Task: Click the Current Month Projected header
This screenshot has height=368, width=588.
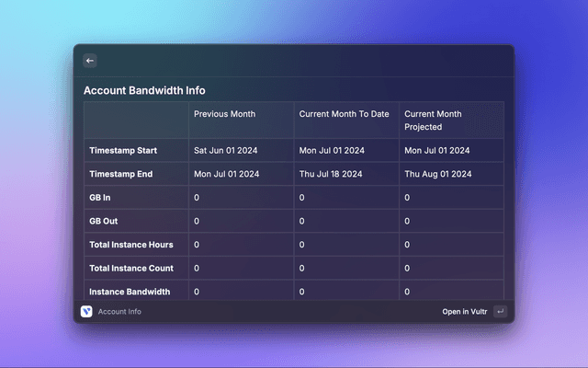Action: pyautogui.click(x=433, y=121)
